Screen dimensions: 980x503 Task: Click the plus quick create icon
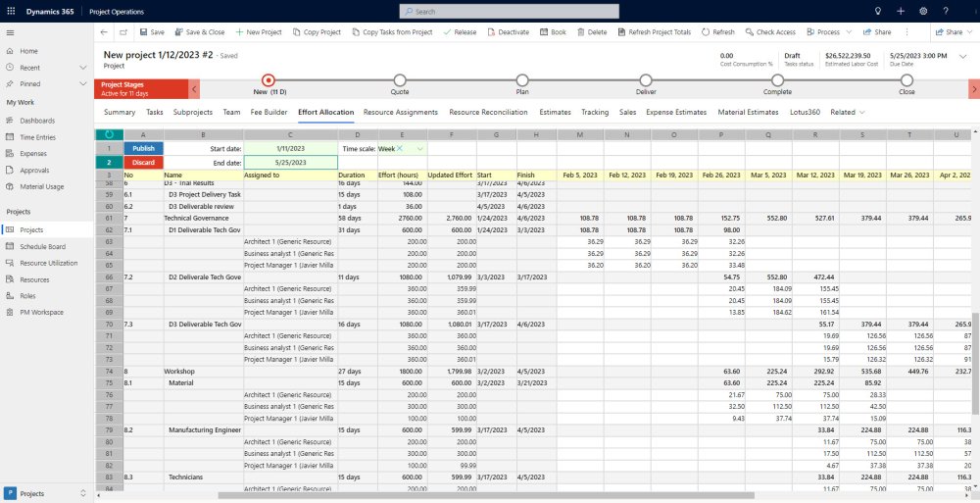(900, 11)
